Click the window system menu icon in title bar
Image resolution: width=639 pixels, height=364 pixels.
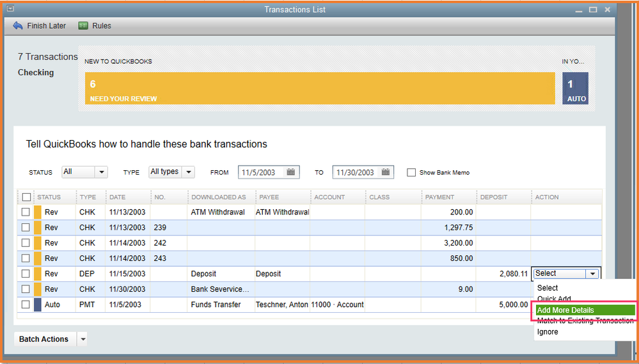(x=10, y=8)
